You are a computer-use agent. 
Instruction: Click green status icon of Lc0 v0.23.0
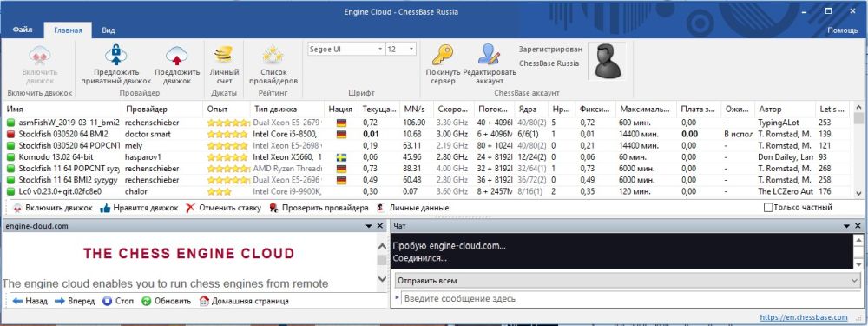(11, 191)
